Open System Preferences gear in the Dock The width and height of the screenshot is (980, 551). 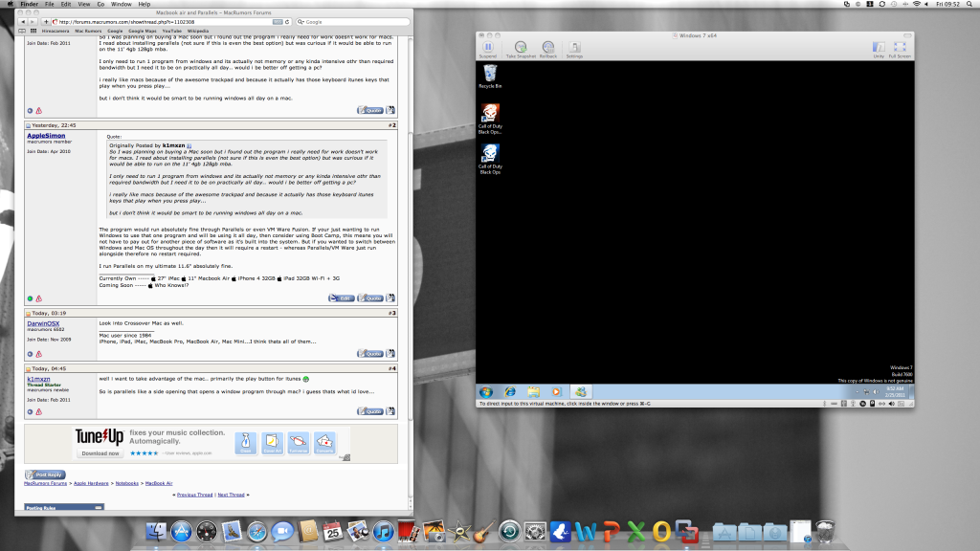click(535, 532)
